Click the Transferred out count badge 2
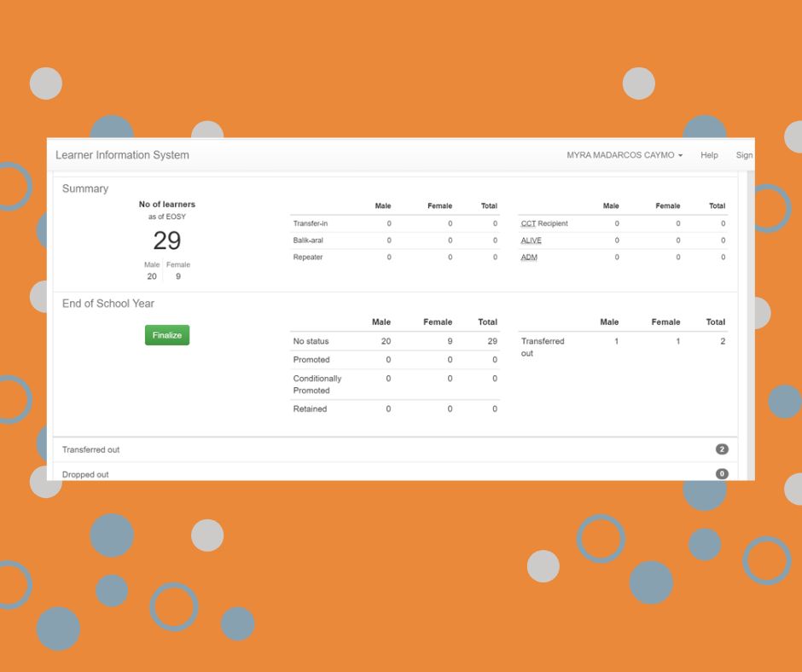Screen dimensions: 802x672 [x=722, y=449]
